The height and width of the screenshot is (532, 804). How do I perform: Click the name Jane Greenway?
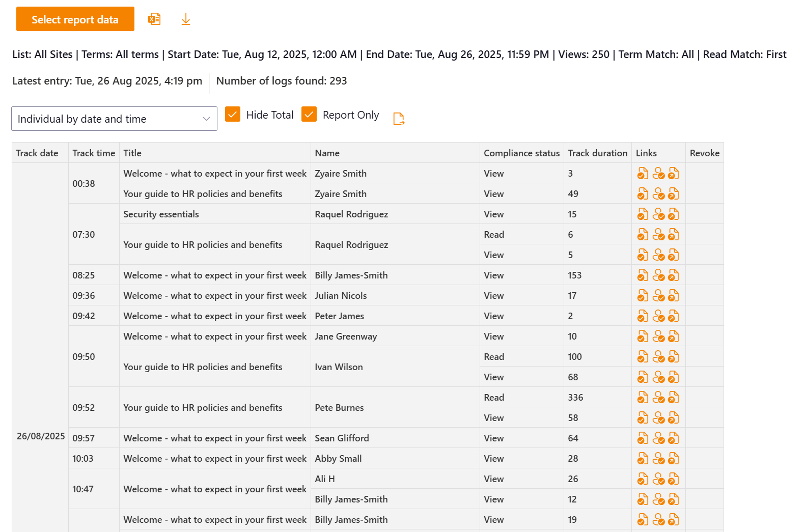(346, 337)
